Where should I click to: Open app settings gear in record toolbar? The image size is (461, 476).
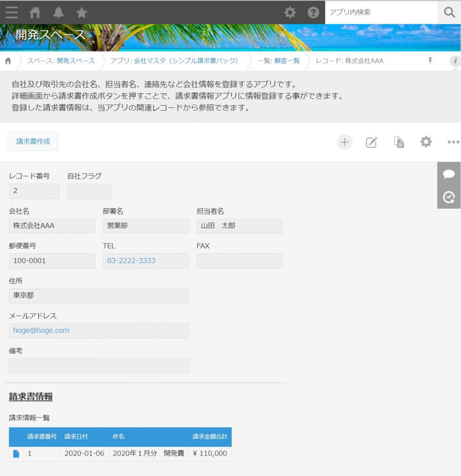tap(426, 142)
